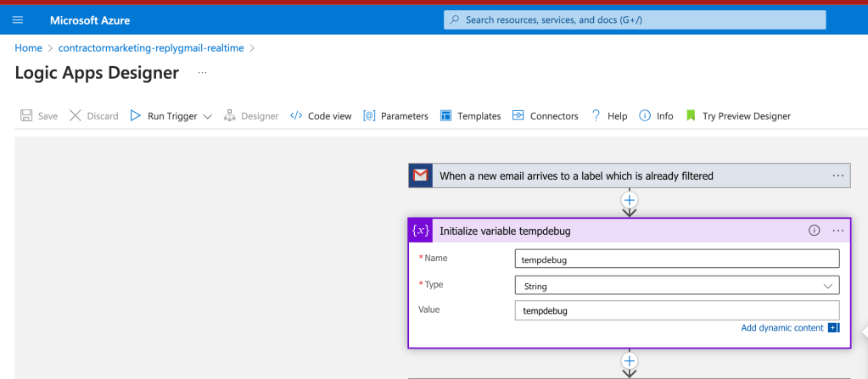Click the Name field label

click(x=435, y=258)
